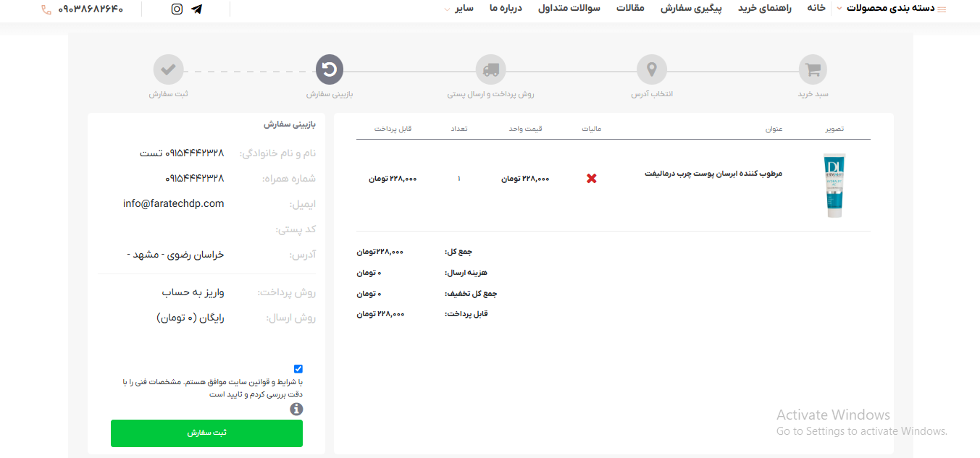Select the location pin address step icon
Viewport: 980px width, 458px height.
tap(651, 69)
